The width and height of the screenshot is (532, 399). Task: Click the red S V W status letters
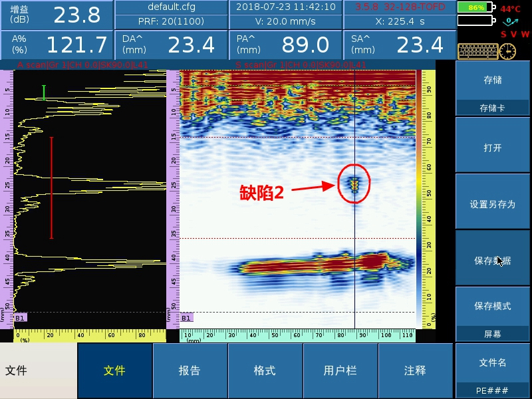click(x=515, y=34)
